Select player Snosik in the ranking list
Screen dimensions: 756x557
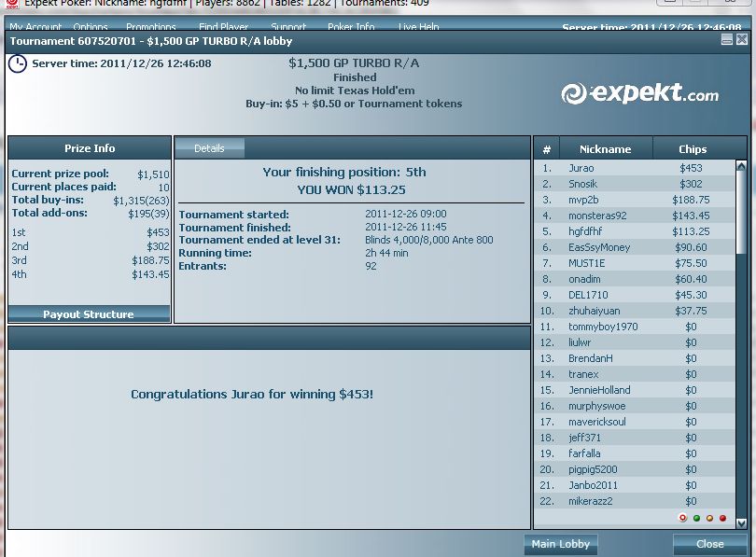pyautogui.click(x=635, y=184)
